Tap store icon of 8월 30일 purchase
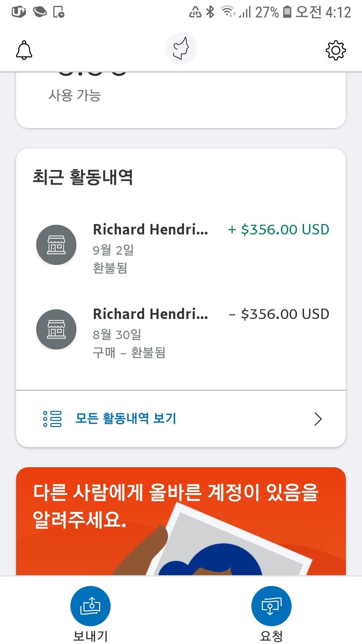This screenshot has width=362, height=644. [56, 329]
